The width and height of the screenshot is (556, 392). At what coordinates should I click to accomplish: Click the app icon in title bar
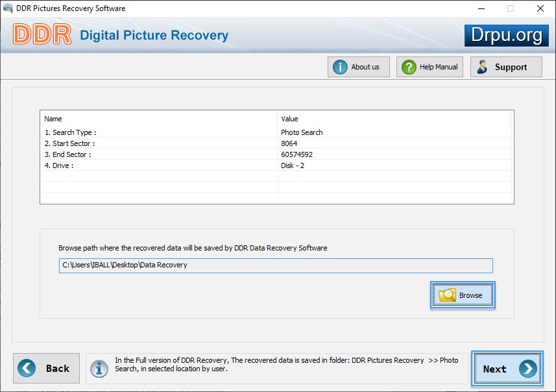click(x=8, y=8)
